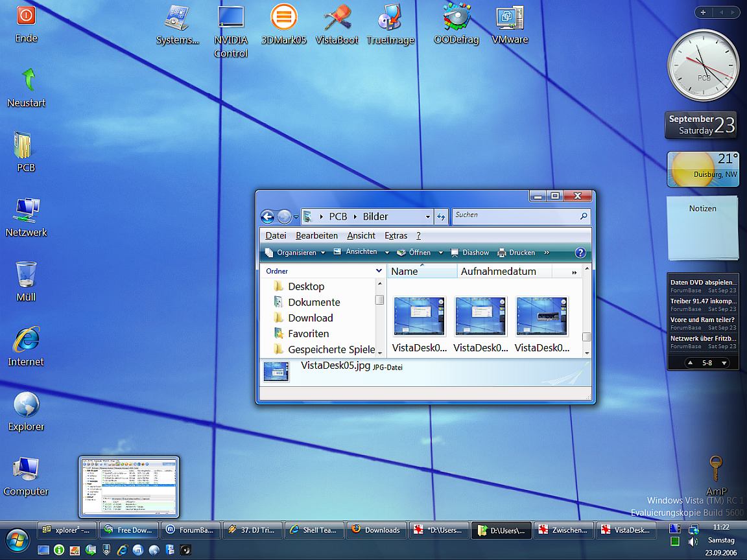The width and height of the screenshot is (747, 560).
Task: Click sidebar add gadget plus button
Action: [x=703, y=12]
